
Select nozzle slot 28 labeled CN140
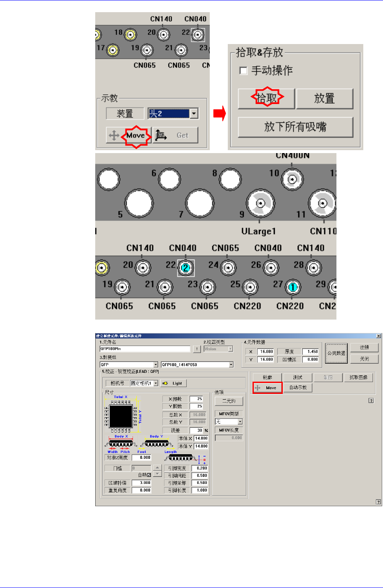[313, 268]
